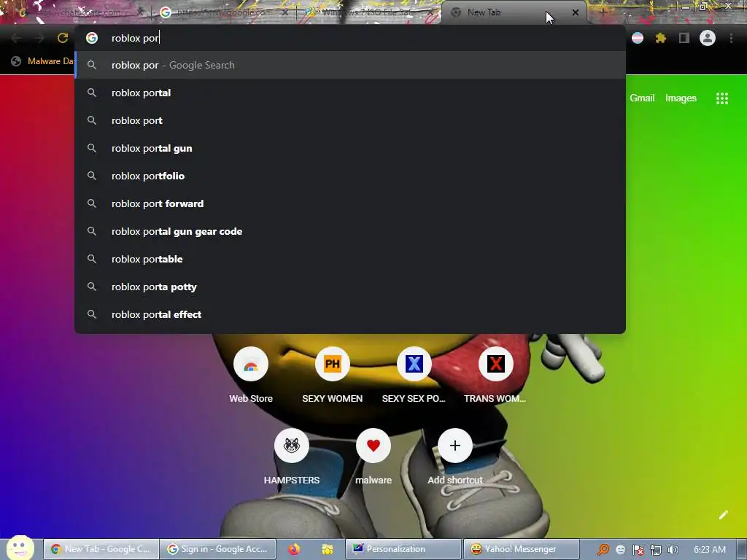Reload page with the refresh icon
Screen dimensions: 747x560
[63, 38]
